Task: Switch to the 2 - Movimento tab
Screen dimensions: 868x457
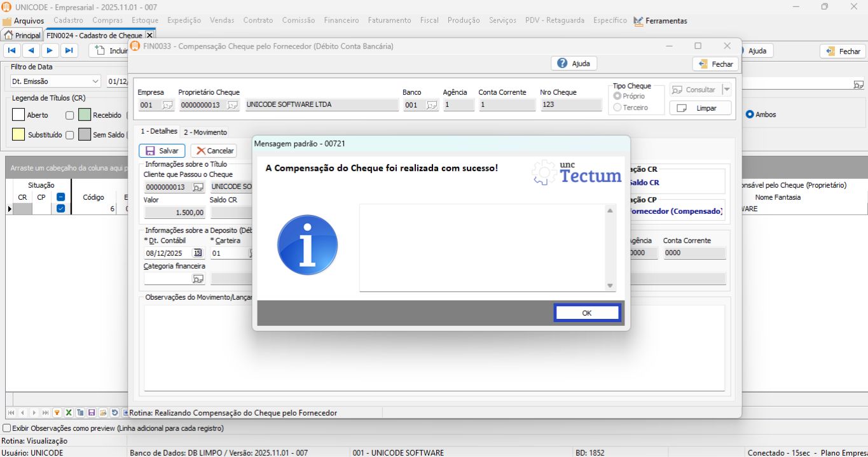Action: [x=205, y=132]
